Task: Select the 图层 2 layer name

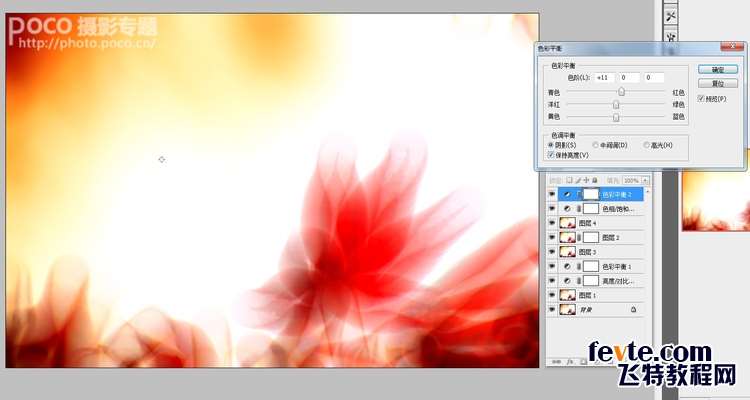Action: (x=611, y=237)
